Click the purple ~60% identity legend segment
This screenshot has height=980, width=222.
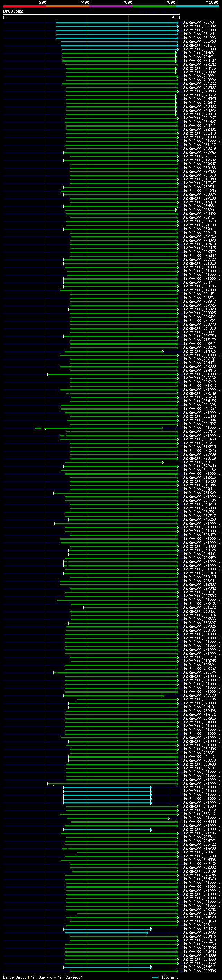pyautogui.click(x=111, y=6)
